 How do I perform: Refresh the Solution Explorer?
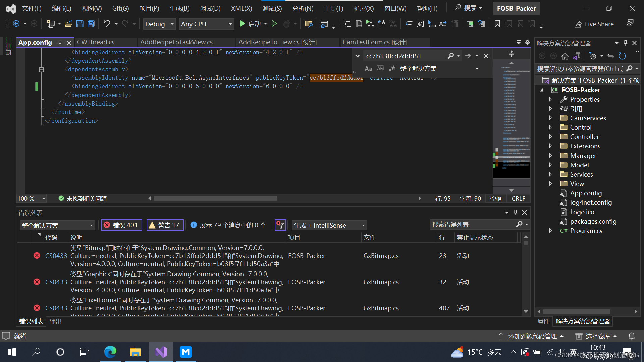(622, 56)
